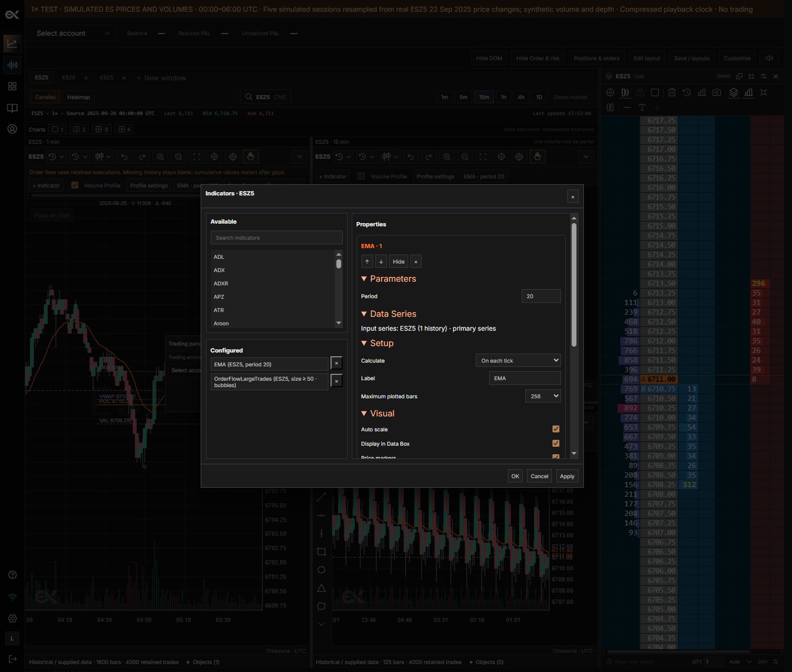The image size is (792, 672).
Task: Select the 3-chart layout option
Action: click(101, 129)
